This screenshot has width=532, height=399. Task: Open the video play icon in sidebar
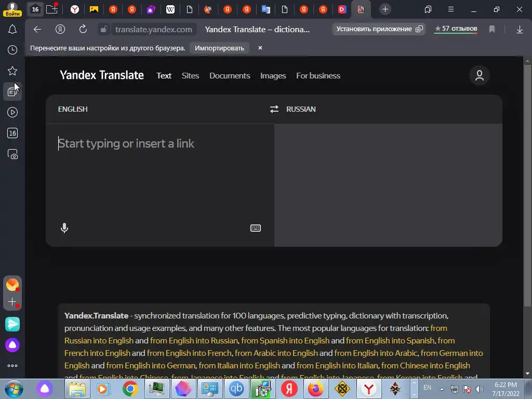coord(12,112)
